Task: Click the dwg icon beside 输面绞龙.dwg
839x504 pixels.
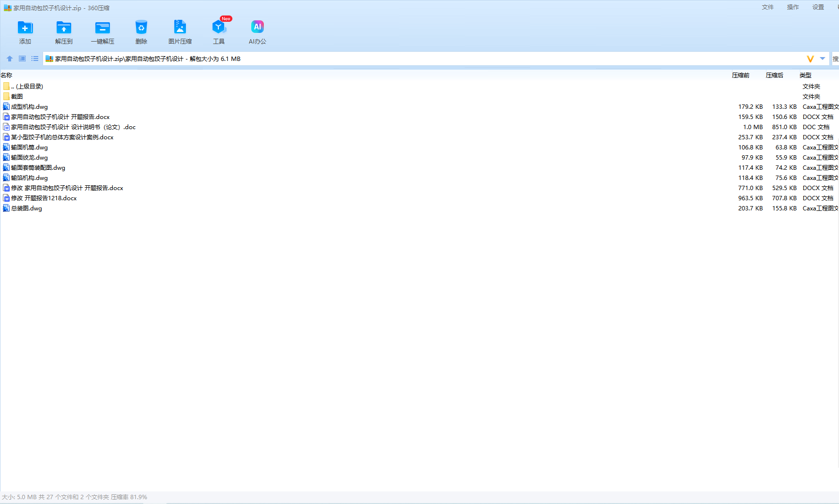Action: click(x=6, y=157)
